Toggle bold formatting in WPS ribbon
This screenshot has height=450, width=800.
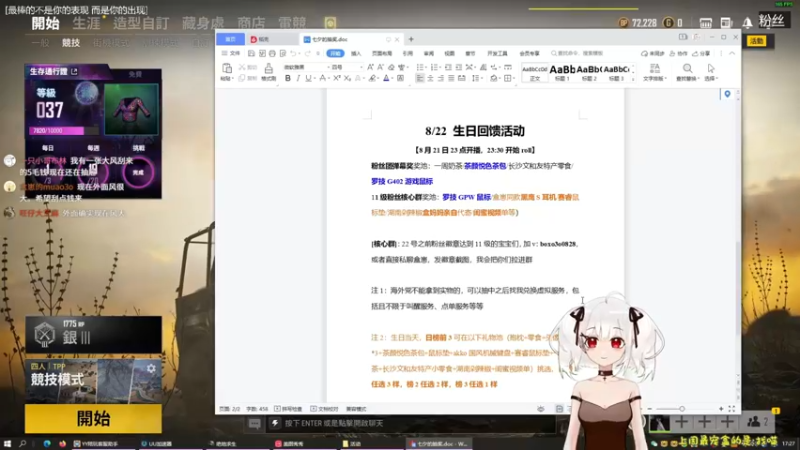pyautogui.click(x=288, y=79)
